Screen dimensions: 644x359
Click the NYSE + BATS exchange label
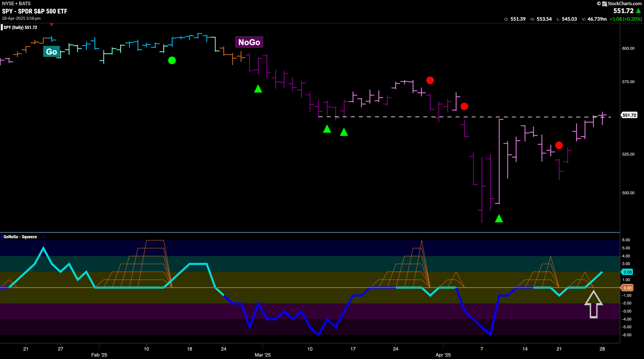[16, 4]
